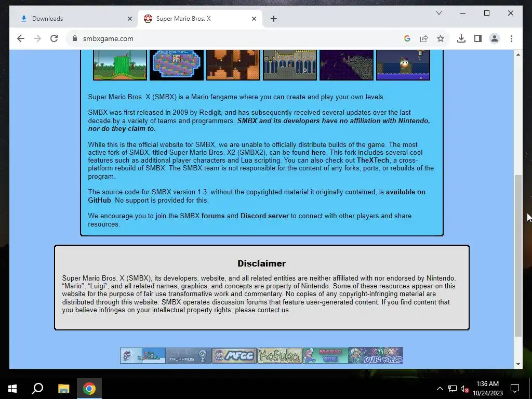Image resolution: width=532 pixels, height=399 pixels.
Task: Open the TheXTech link
Action: pos(373,161)
